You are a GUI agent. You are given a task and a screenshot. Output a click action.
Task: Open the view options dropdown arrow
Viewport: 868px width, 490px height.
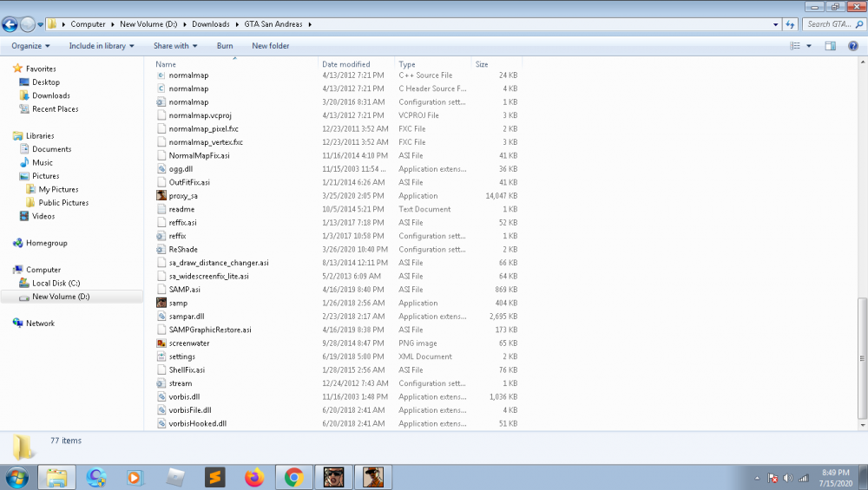(809, 46)
